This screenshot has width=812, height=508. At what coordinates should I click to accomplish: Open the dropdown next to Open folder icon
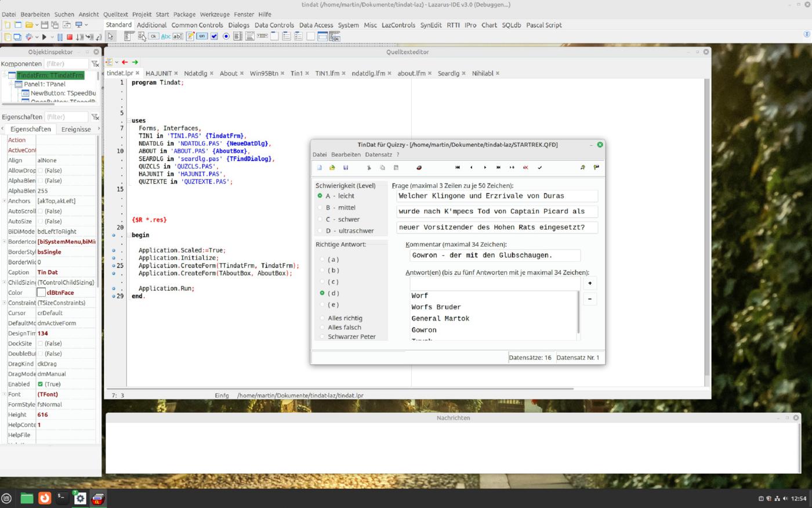click(x=36, y=25)
